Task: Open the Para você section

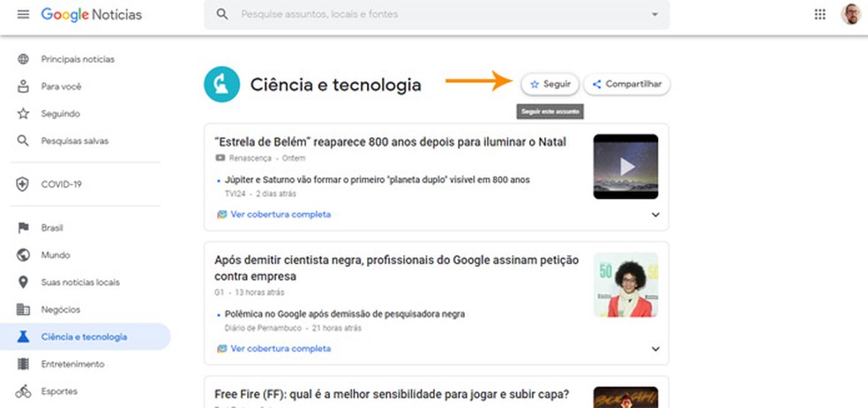Action: coord(61,87)
